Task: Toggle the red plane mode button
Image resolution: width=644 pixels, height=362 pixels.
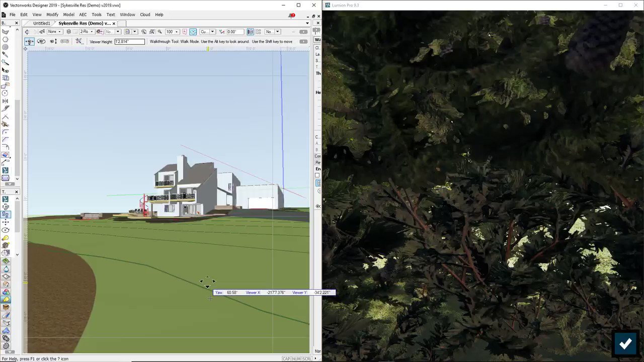Action: click(x=184, y=32)
